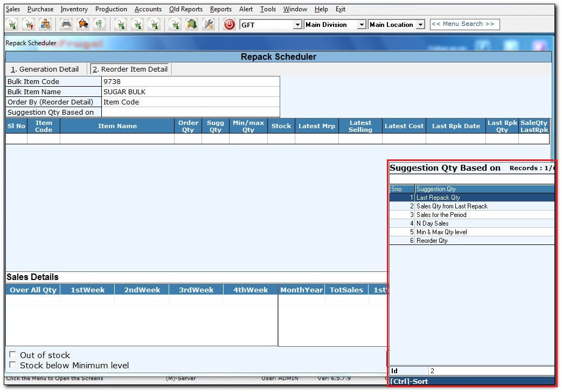Open the Inventory menu
This screenshot has height=392, width=562.
click(74, 9)
